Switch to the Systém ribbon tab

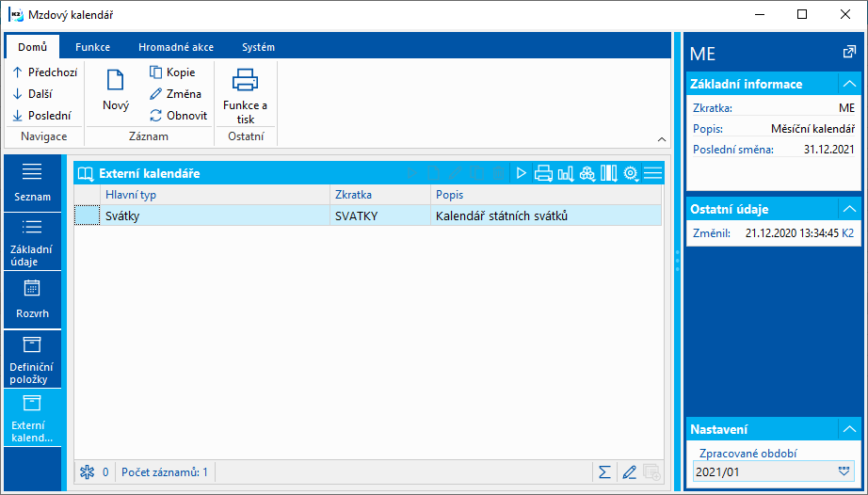(x=259, y=47)
